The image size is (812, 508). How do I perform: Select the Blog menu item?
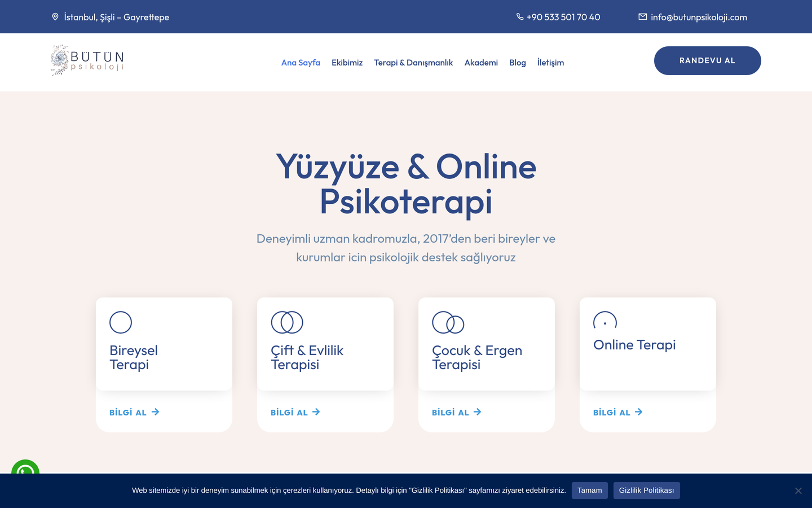518,63
